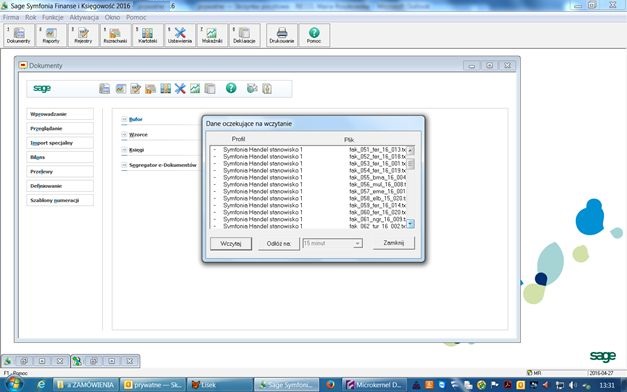Viewport: 627px width, 392px height.
Task: Select Przelewy in the left panel
Action: tap(60, 172)
